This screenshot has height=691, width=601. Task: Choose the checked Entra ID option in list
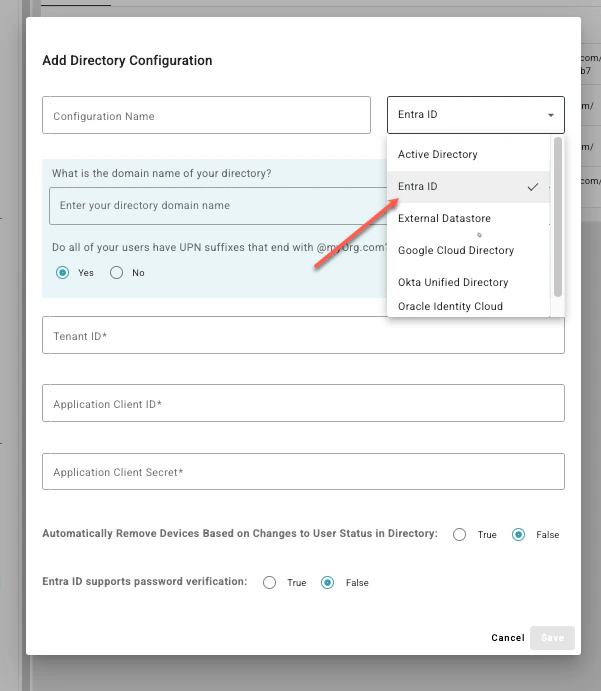point(468,186)
